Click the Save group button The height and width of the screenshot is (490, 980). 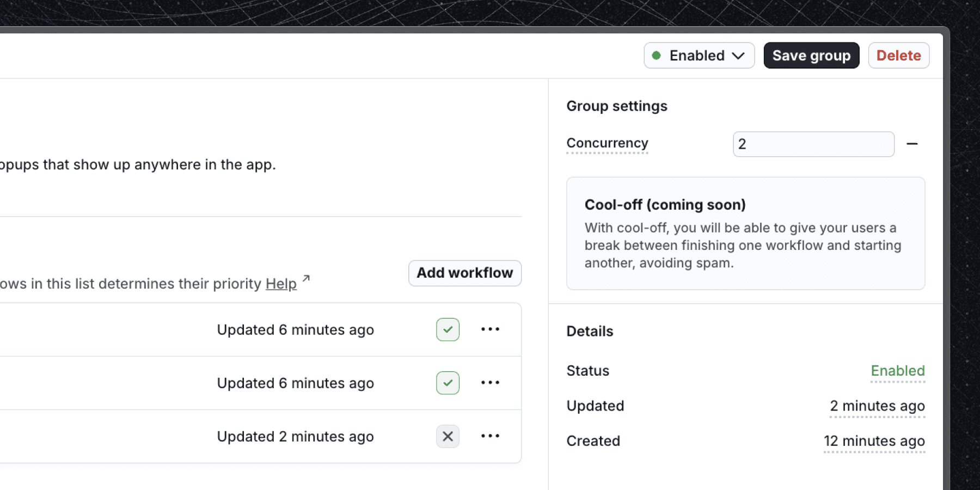coord(811,56)
